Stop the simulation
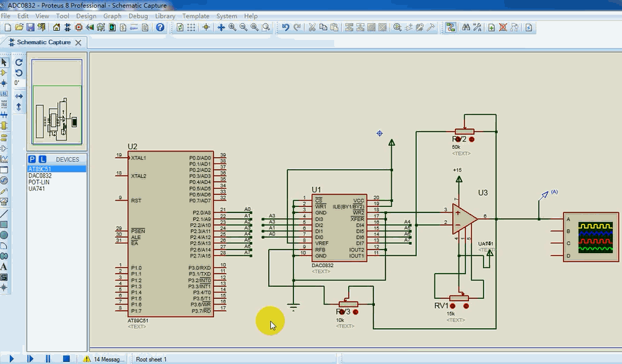Viewport: 622px width, 364px height. coord(66,359)
